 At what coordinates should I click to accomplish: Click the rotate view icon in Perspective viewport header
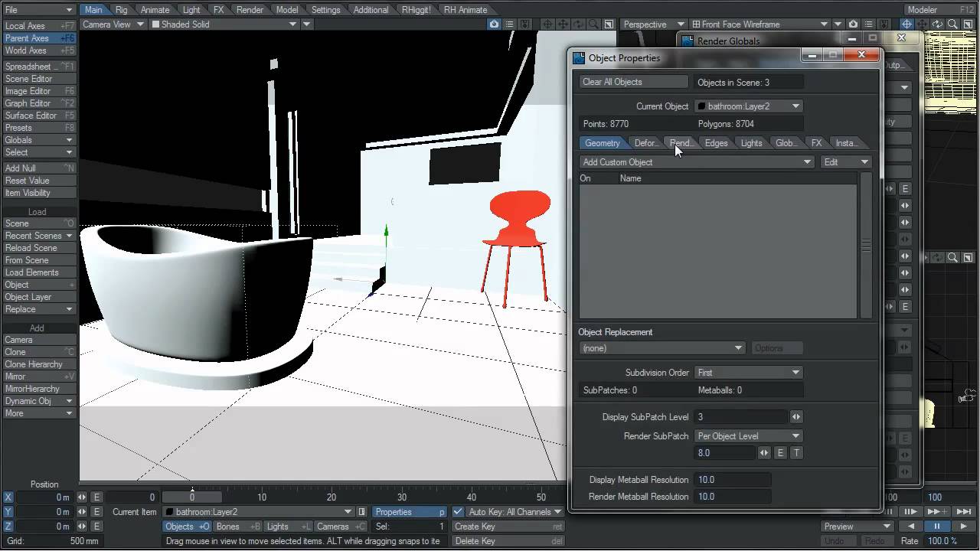(937, 24)
